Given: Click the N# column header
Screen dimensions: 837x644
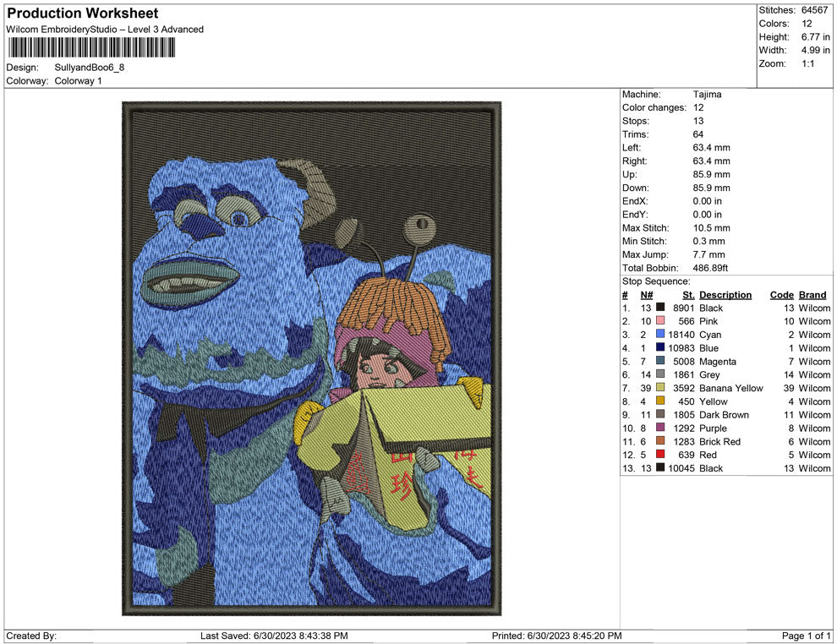Looking at the screenshot, I should click(x=647, y=295).
